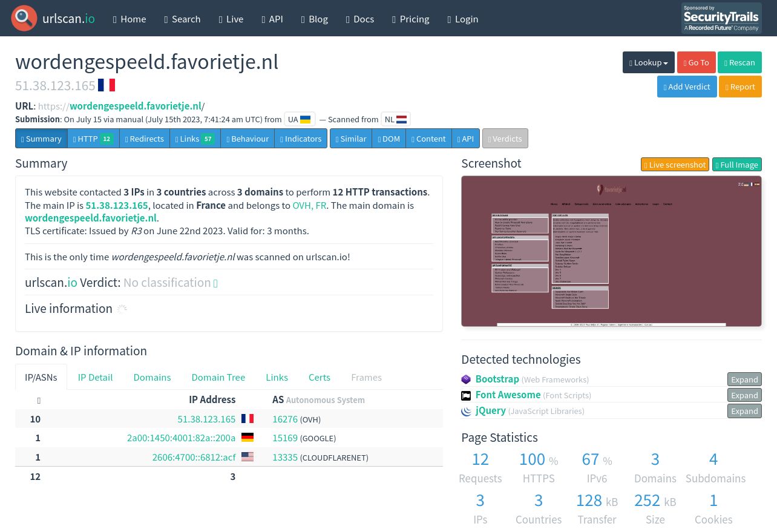The height and width of the screenshot is (532, 777).
Task: Click the German flag in Google IP row
Action: [x=248, y=438]
